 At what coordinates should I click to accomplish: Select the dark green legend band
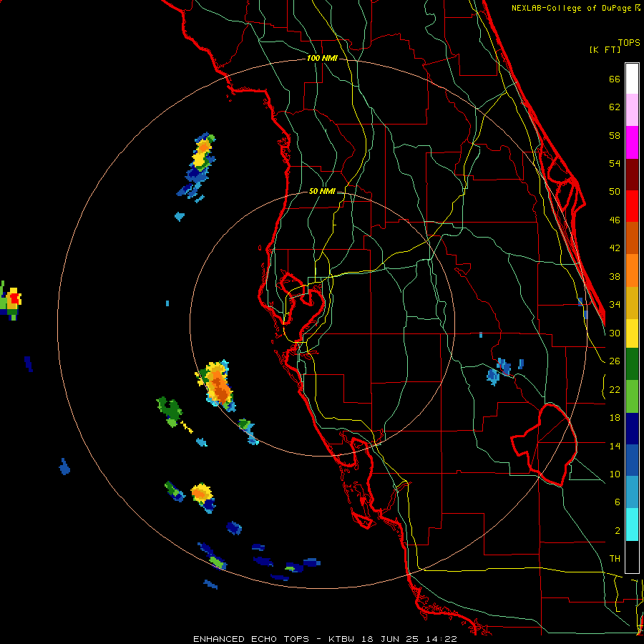pos(632,364)
